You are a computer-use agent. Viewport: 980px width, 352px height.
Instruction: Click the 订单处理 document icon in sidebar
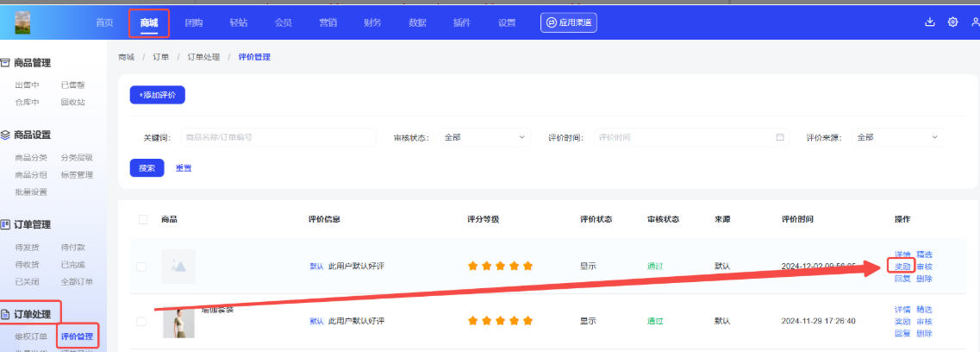click(5, 314)
